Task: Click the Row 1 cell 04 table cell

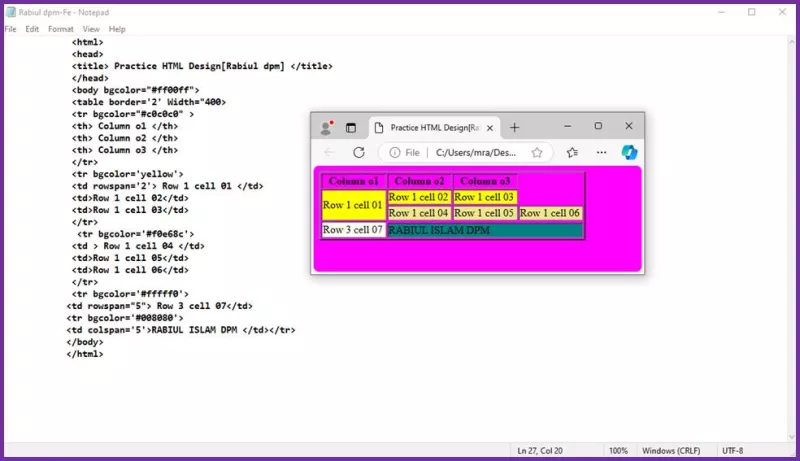Action: (419, 213)
